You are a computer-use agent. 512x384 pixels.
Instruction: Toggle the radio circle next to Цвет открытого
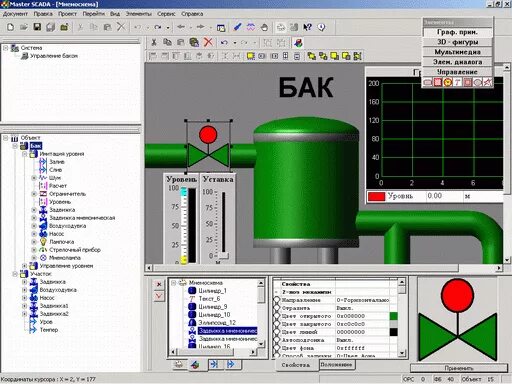tap(277, 316)
